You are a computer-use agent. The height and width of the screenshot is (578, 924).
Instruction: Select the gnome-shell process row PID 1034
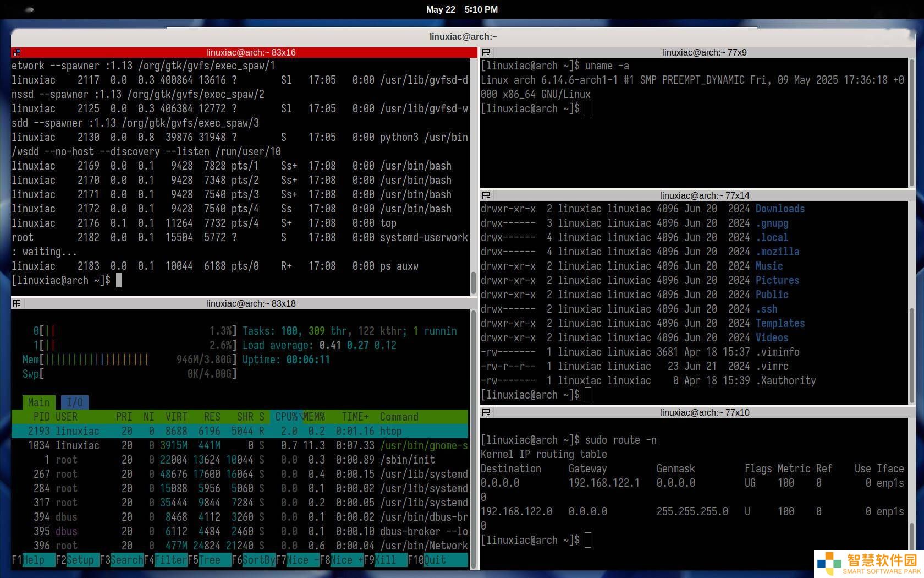(x=240, y=445)
